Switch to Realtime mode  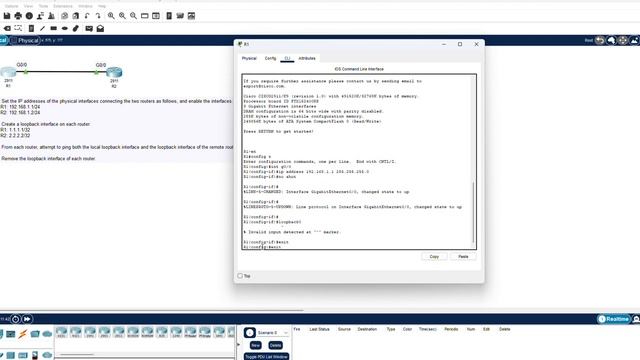point(613,319)
